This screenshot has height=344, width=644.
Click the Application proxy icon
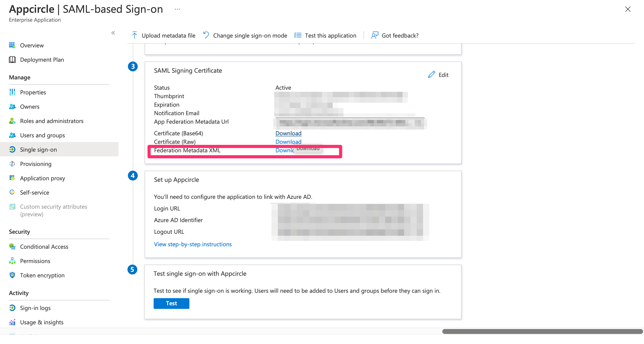pyautogui.click(x=12, y=178)
